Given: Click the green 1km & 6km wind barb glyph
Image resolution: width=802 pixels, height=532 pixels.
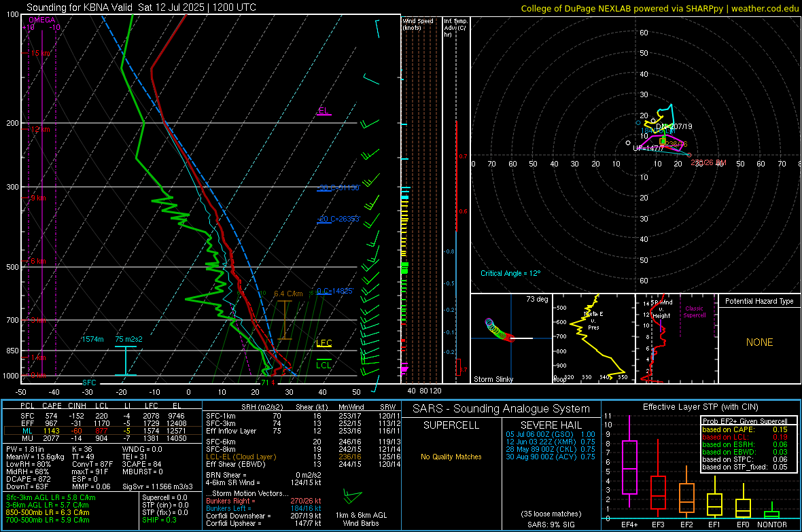Looking at the screenshot, I should (x=353, y=496).
